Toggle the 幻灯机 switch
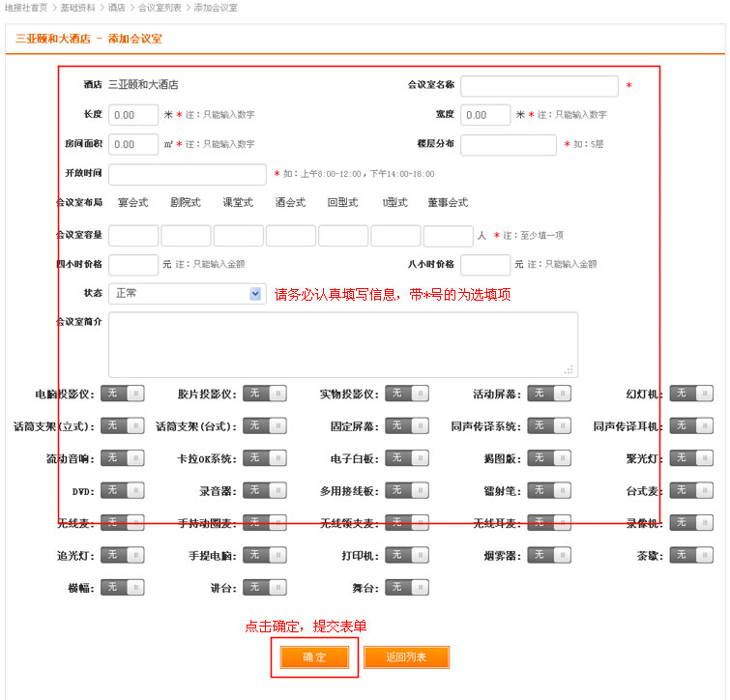Viewport: 730px width, 700px height. click(x=691, y=394)
